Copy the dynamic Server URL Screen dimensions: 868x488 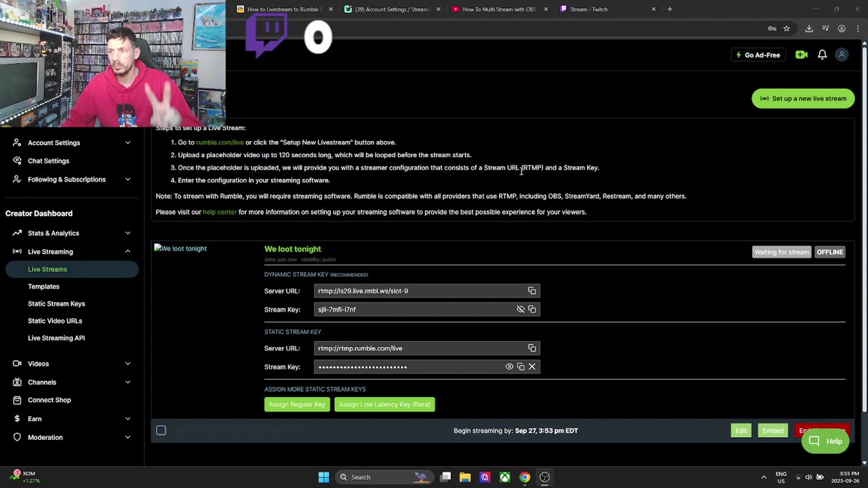pyautogui.click(x=532, y=291)
